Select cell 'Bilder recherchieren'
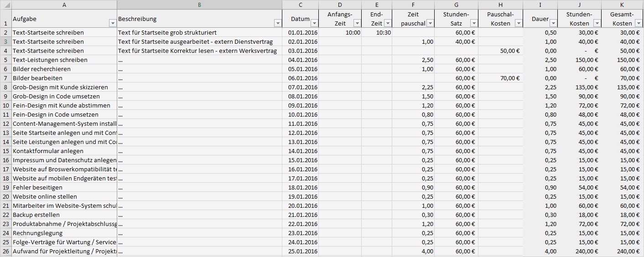Viewport: 644px width, 257px height. [64, 69]
